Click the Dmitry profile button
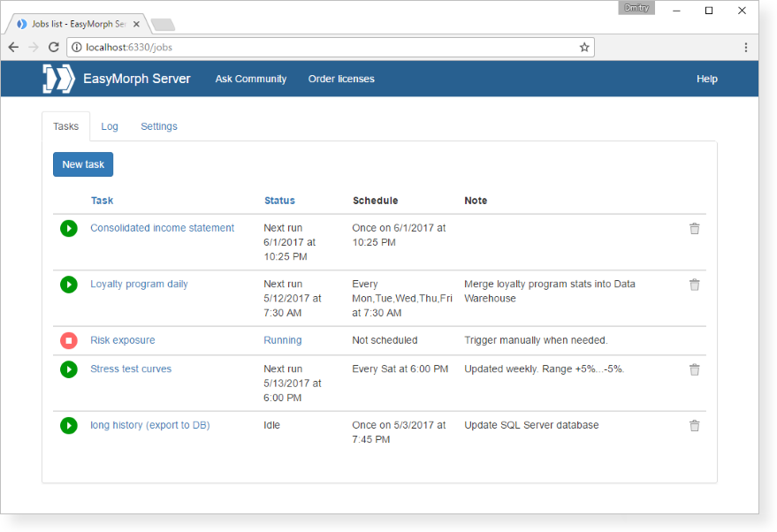This screenshot has width=777, height=532. coord(636,8)
